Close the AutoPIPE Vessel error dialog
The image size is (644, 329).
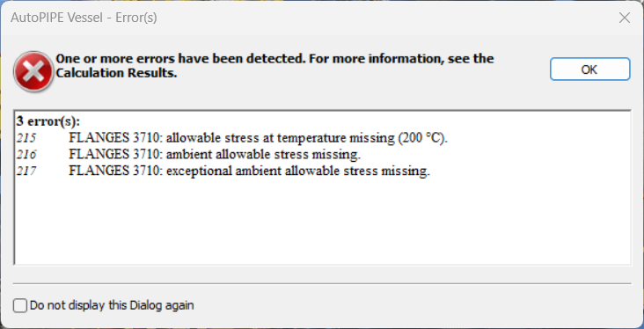pos(625,18)
